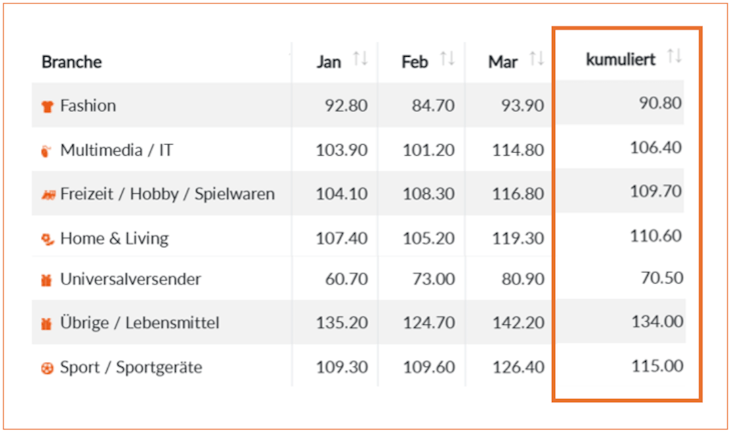Click the Übrige / Lebensmittel January value 135.20
This screenshot has width=730, height=432.
(342, 323)
